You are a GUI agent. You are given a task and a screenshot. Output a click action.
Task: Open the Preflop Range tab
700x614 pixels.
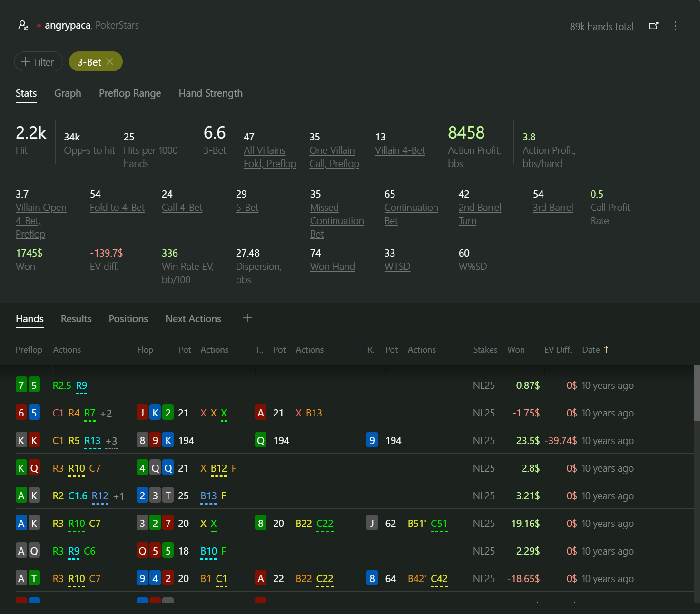pos(130,93)
